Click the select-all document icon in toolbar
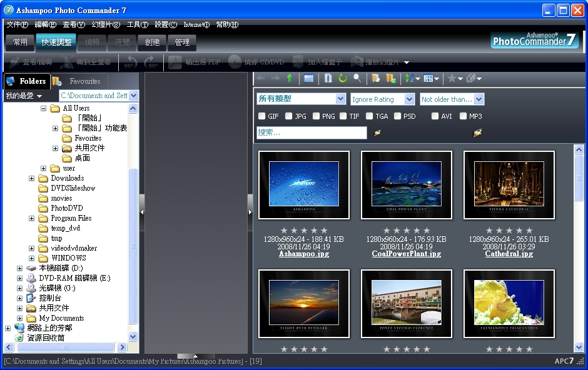588x370 pixels. [328, 78]
